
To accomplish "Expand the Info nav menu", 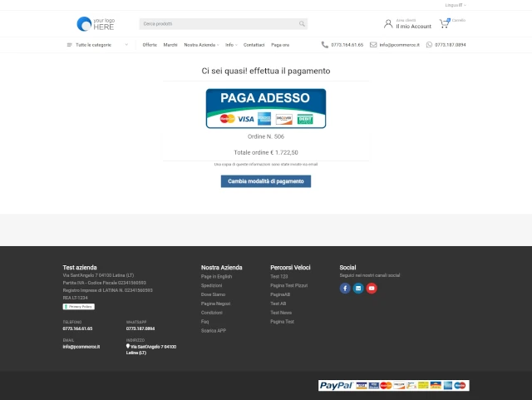I will 231,45.
